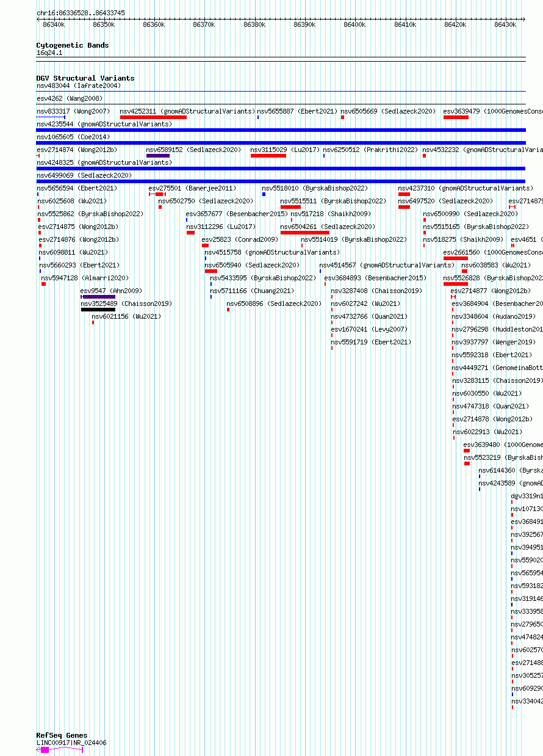Image resolution: width=543 pixels, height=756 pixels.
Task: Click the red bar under nsv3112296 (Lu2017)
Action: 190,233
